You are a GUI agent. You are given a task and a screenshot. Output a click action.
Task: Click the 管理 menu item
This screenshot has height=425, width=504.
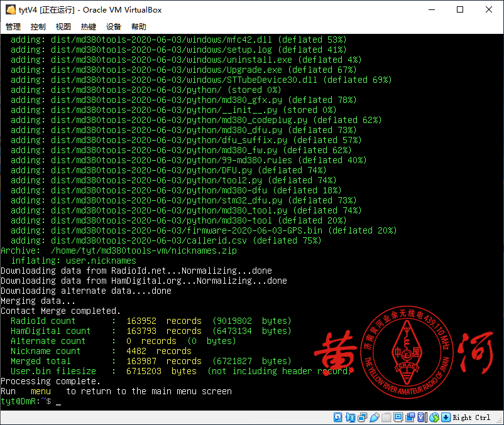click(x=13, y=26)
